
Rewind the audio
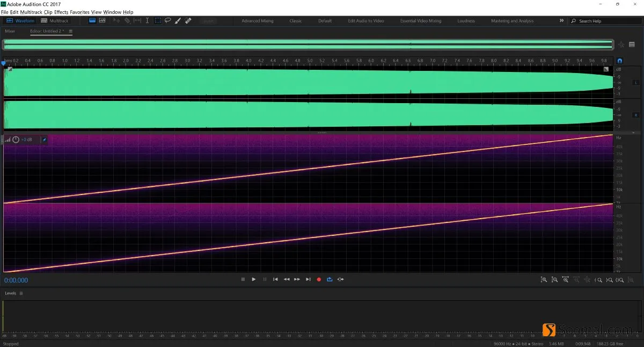[287, 279]
